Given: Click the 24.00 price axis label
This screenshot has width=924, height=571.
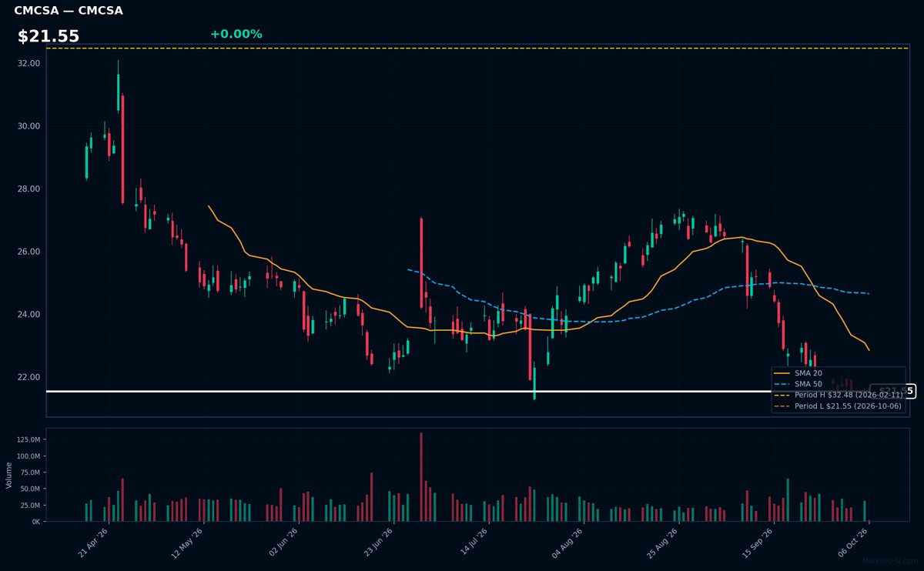Looking at the screenshot, I should pos(29,315).
